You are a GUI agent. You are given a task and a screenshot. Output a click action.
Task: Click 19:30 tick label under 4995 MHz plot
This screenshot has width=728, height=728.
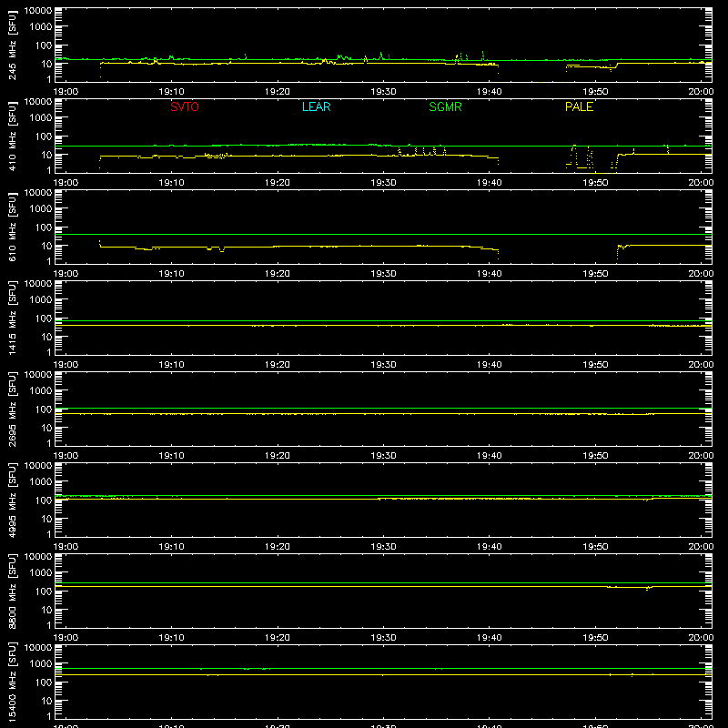pyautogui.click(x=383, y=547)
